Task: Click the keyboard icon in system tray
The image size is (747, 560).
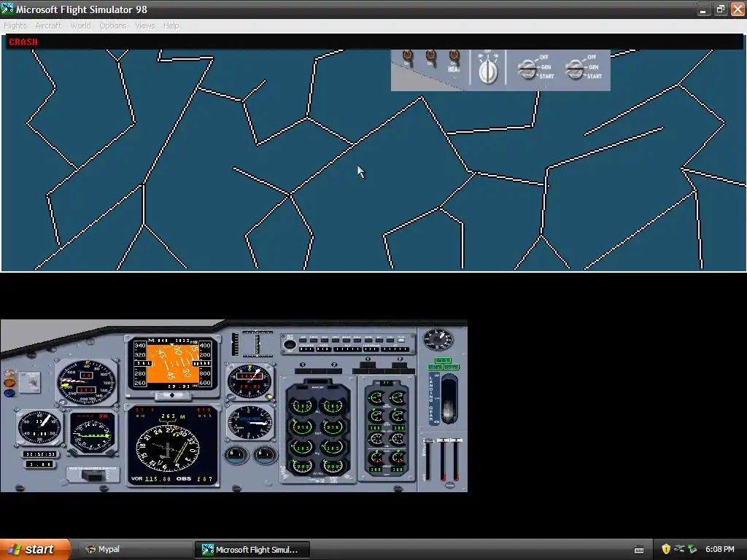Action: coord(639,550)
